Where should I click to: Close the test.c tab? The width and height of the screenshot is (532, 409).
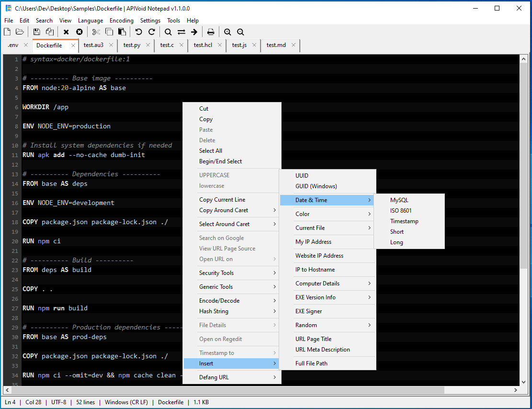(181, 45)
